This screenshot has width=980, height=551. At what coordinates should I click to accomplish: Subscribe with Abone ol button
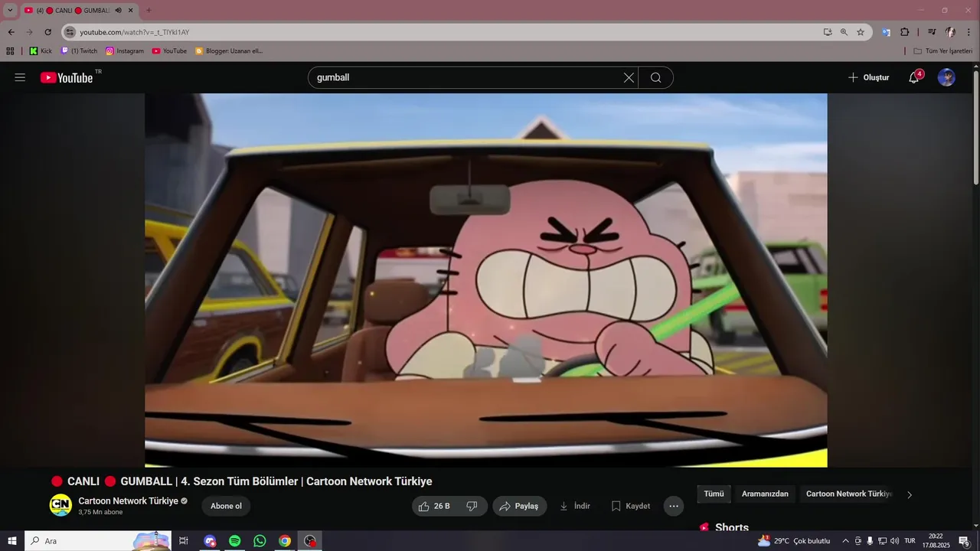pyautogui.click(x=226, y=506)
